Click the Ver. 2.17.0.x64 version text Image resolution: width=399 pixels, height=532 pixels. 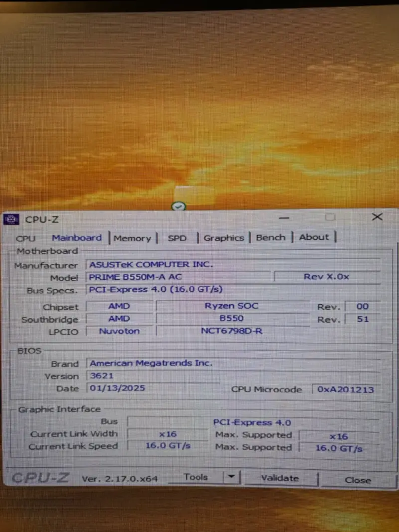pos(120,479)
